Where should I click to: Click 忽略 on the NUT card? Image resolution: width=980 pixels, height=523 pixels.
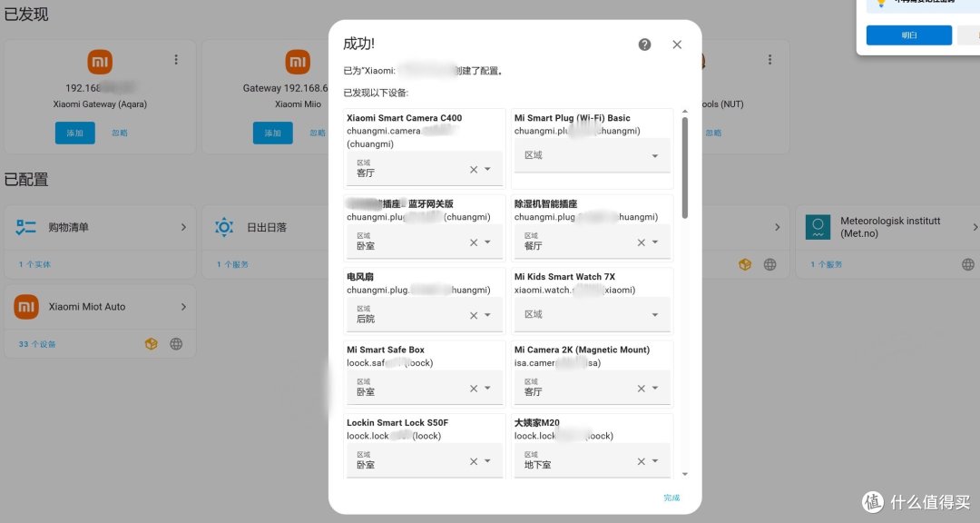coord(713,133)
